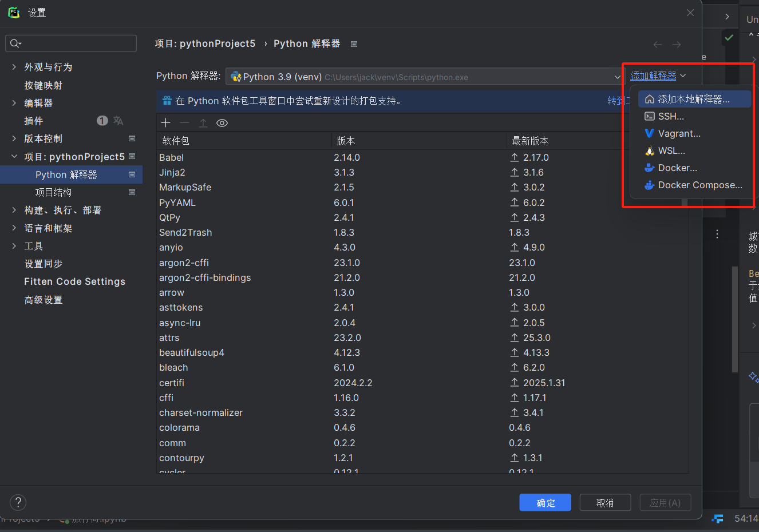The image size is (759, 532).
Task: Click the install package plus icon
Action: (166, 123)
